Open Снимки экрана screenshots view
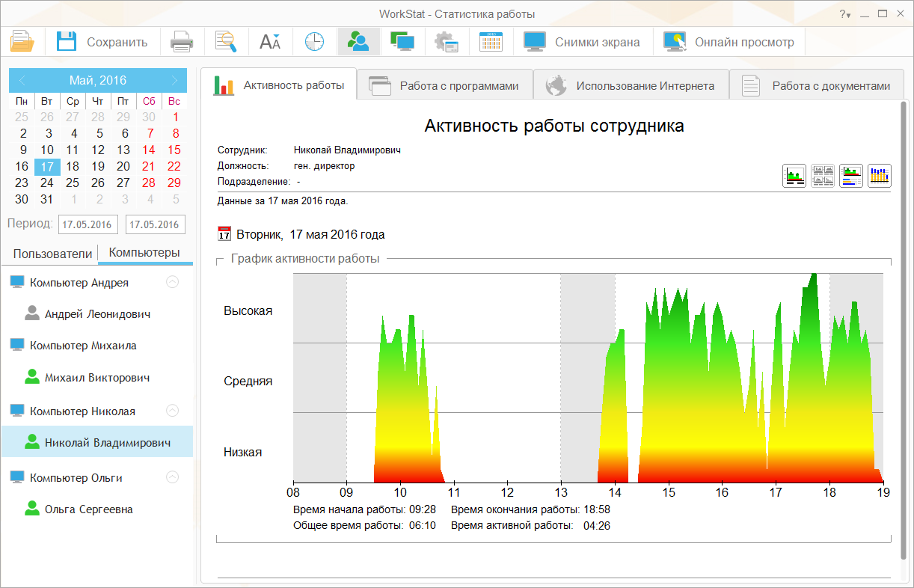The height and width of the screenshot is (588, 914). 583,42
